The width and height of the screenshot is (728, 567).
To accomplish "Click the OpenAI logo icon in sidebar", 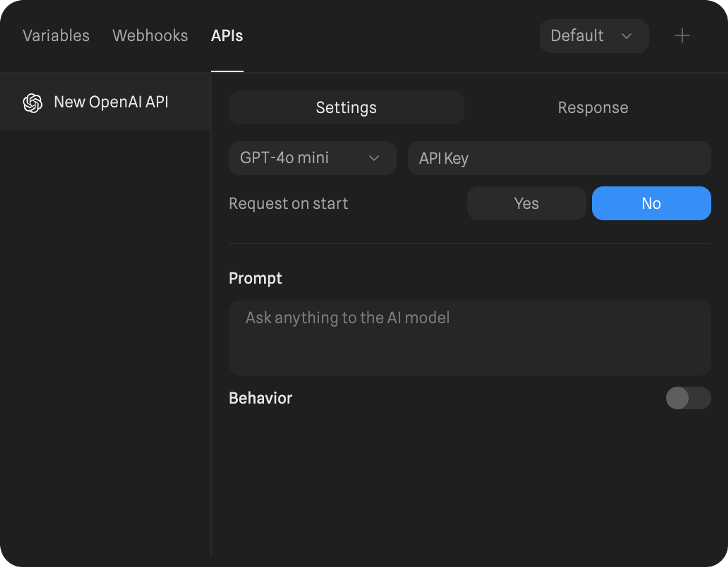I will click(33, 103).
